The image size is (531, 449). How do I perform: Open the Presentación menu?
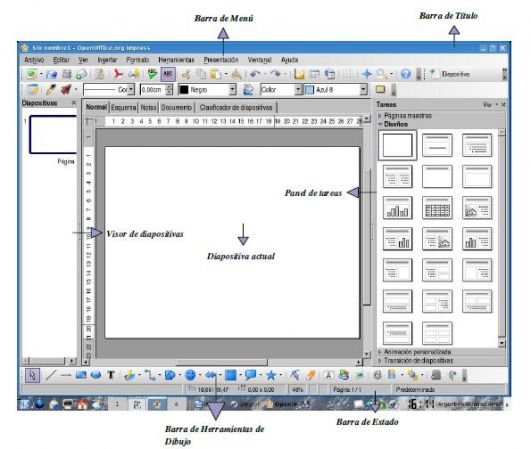pos(221,60)
